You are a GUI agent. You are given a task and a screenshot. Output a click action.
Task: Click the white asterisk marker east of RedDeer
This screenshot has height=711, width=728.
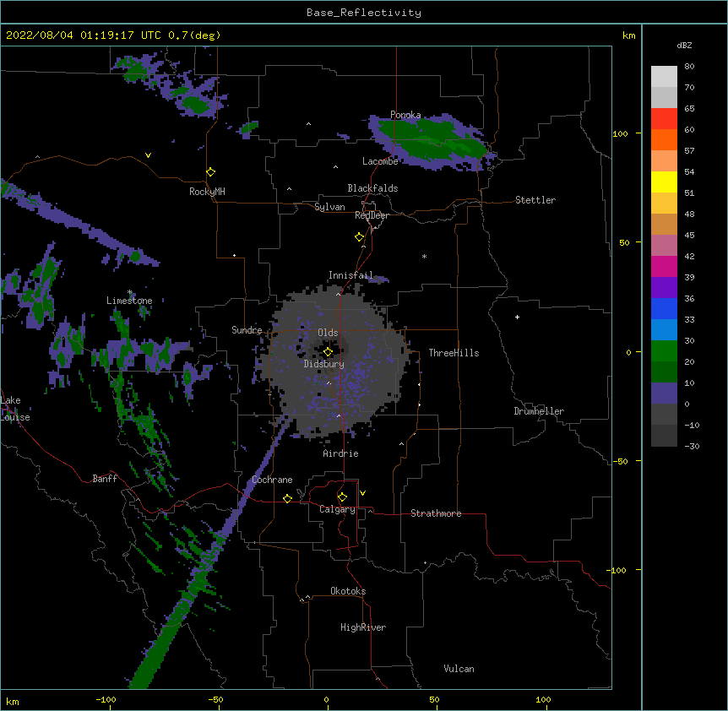424,256
